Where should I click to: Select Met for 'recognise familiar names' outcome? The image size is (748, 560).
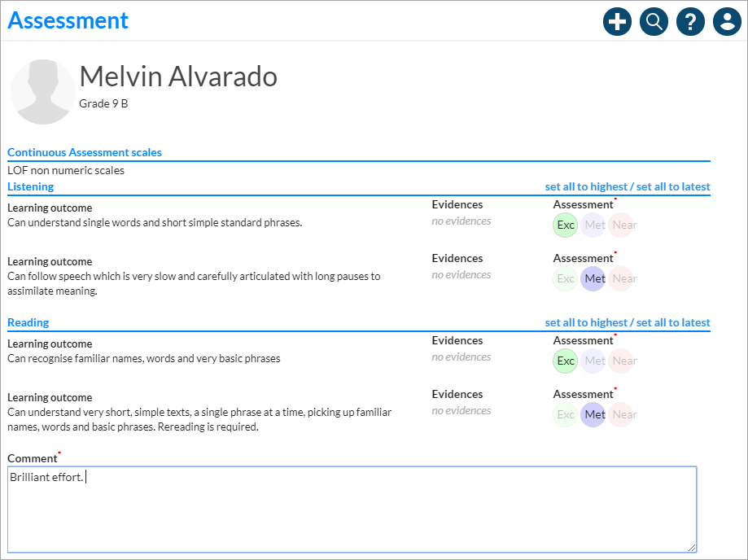593,361
